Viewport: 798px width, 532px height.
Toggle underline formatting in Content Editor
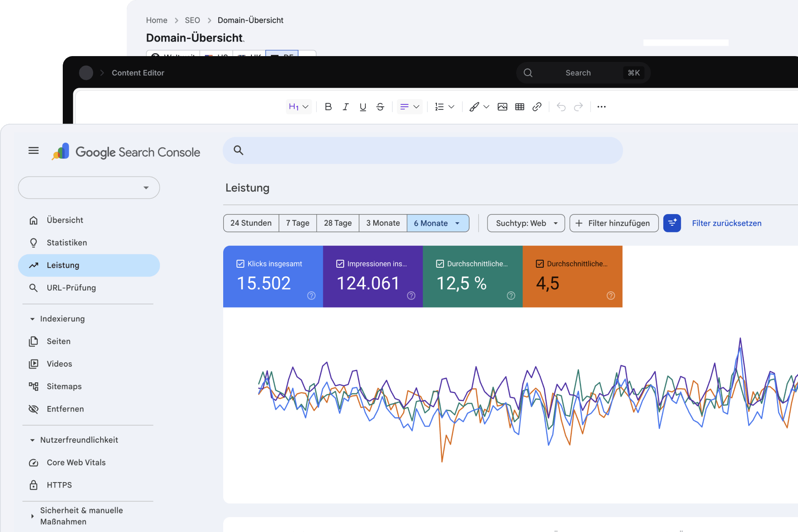[363, 107]
